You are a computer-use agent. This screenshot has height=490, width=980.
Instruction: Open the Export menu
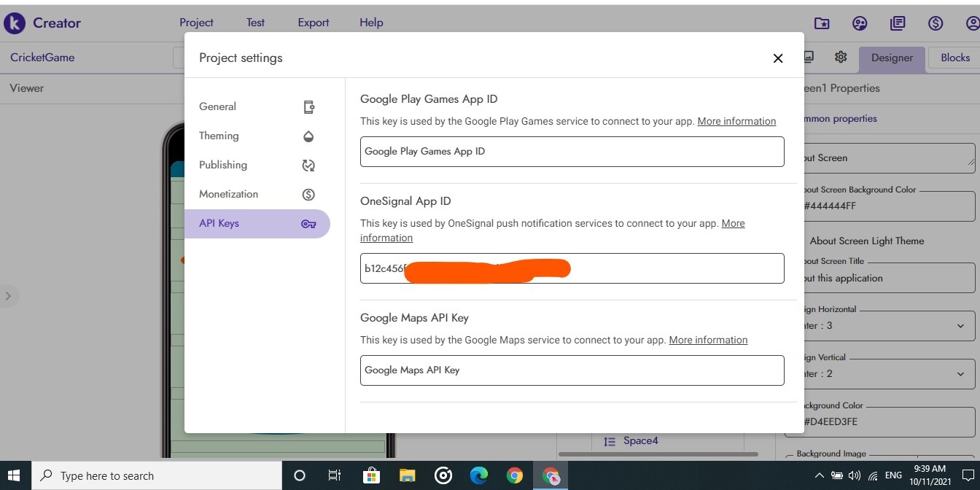point(314,23)
